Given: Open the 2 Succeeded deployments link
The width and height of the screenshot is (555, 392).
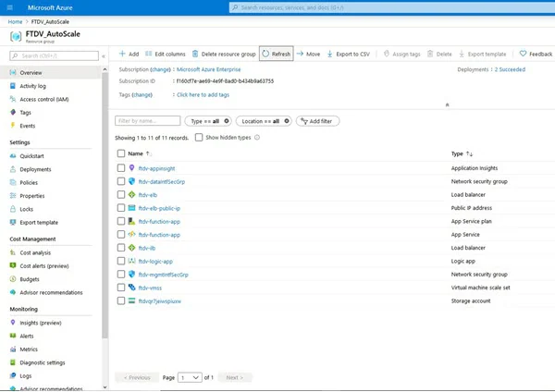Looking at the screenshot, I should pyautogui.click(x=510, y=69).
